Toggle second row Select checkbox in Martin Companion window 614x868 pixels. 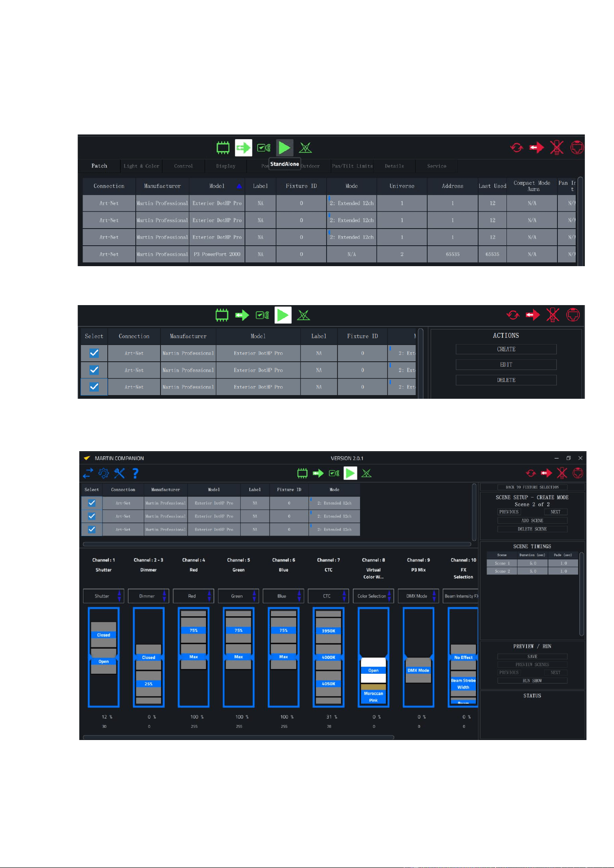click(92, 516)
